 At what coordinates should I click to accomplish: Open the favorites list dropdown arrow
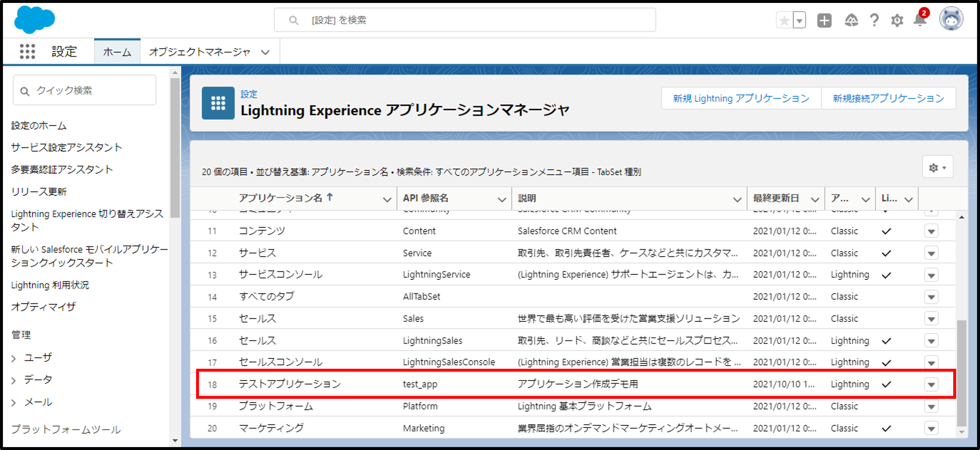pos(799,20)
